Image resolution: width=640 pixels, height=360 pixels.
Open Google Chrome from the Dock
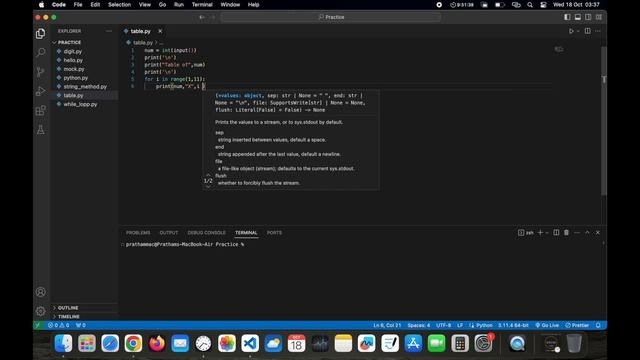point(133,343)
